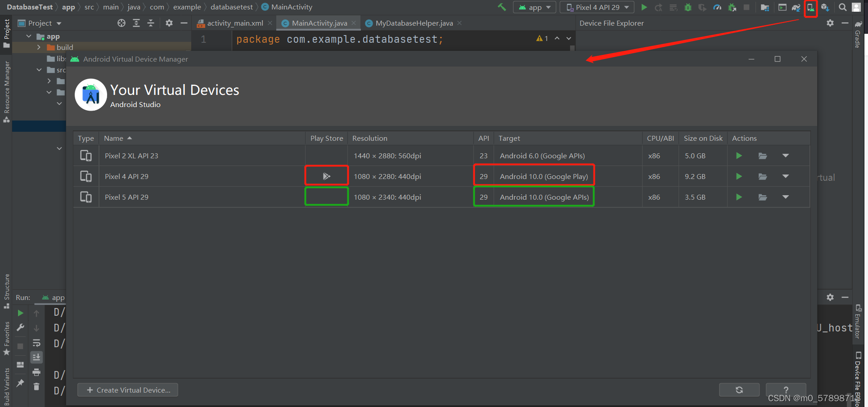Open more actions dropdown for Pixel 2 XL API 23
The height and width of the screenshot is (407, 868).
click(786, 156)
